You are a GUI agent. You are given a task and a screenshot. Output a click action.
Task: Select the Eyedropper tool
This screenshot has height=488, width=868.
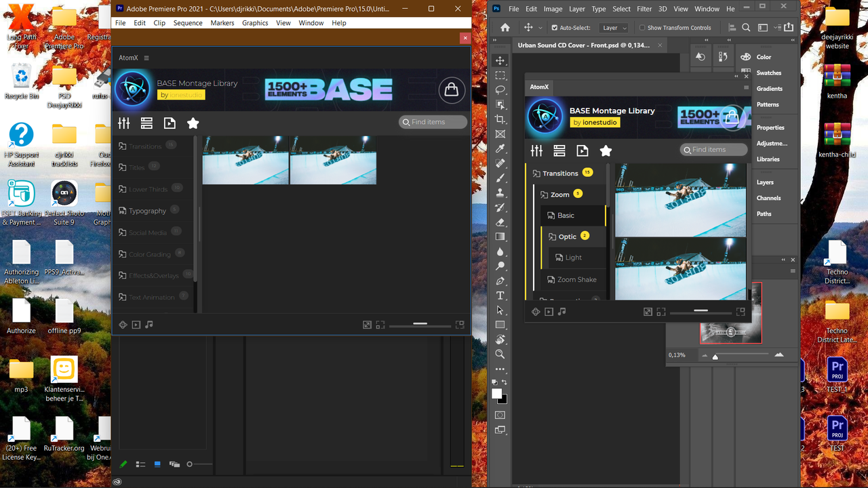tap(500, 149)
